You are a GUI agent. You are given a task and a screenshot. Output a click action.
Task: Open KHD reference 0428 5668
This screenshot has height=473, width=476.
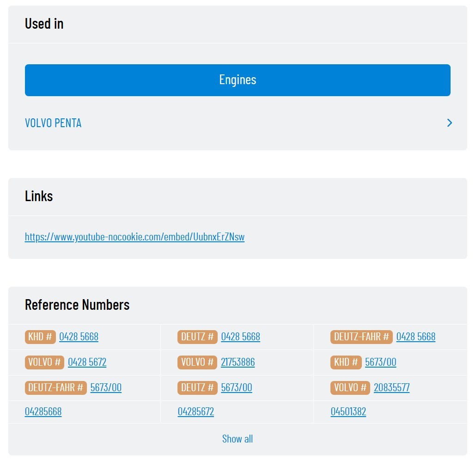(79, 337)
